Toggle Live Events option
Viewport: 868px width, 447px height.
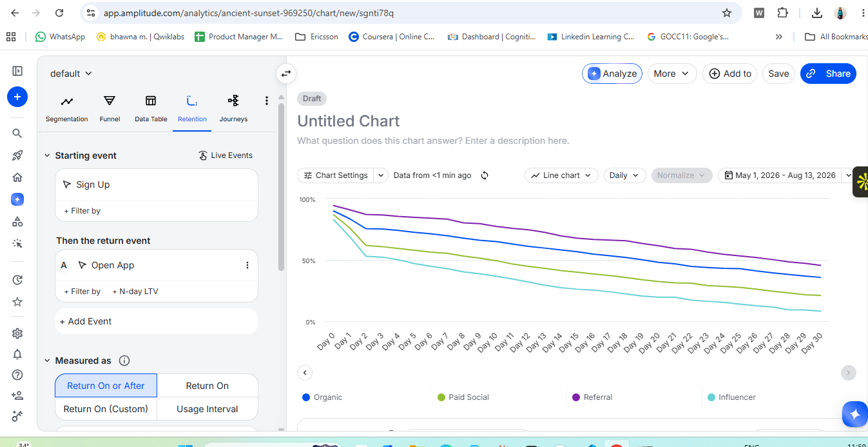(x=225, y=155)
